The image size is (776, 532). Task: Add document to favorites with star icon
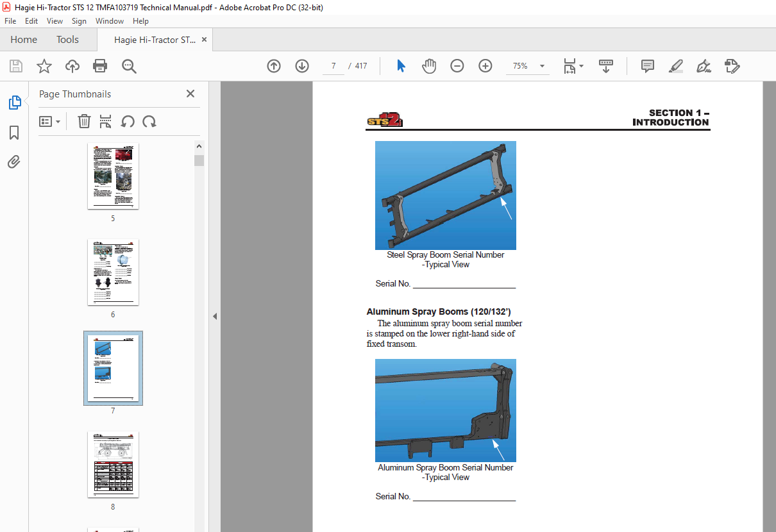pos(44,66)
